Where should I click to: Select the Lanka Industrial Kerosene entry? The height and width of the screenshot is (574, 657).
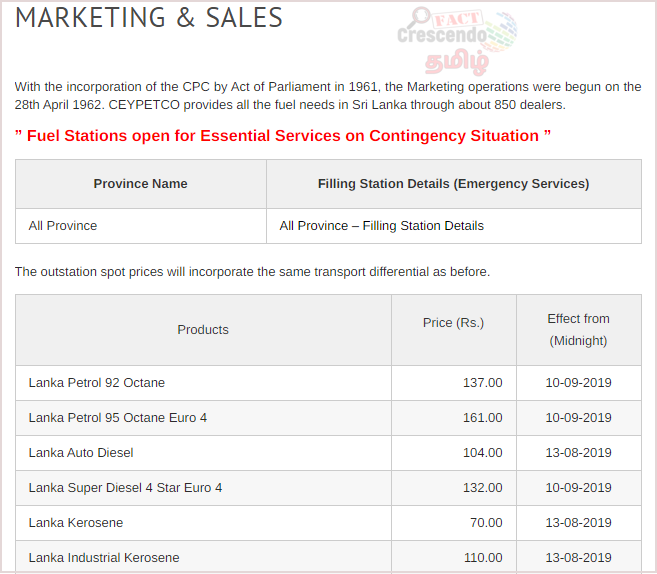click(104, 558)
